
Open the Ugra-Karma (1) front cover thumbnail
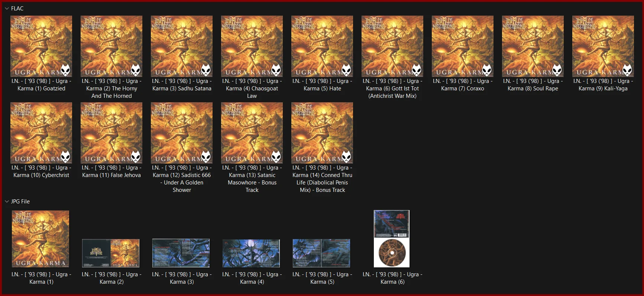[41, 239]
